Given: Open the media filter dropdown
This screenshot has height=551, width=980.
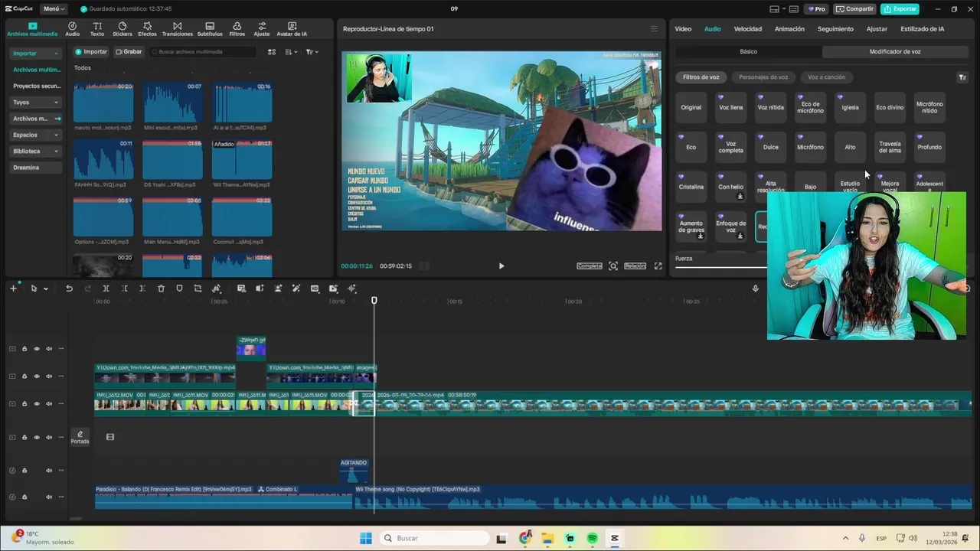Looking at the screenshot, I should click(x=312, y=52).
